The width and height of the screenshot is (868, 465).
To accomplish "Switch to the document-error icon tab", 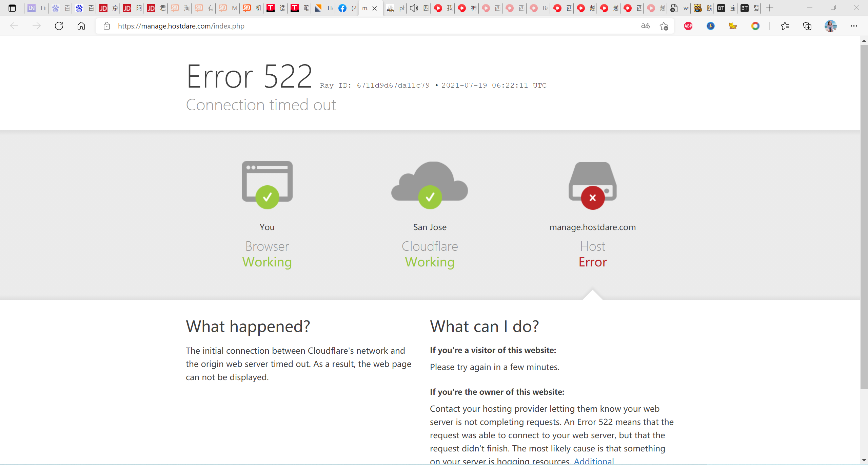I will tap(679, 8).
